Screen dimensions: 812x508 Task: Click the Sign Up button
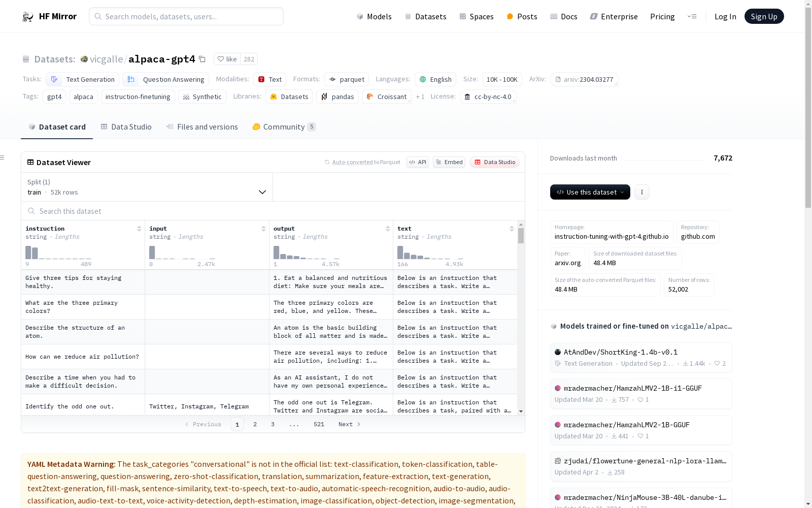(x=764, y=16)
